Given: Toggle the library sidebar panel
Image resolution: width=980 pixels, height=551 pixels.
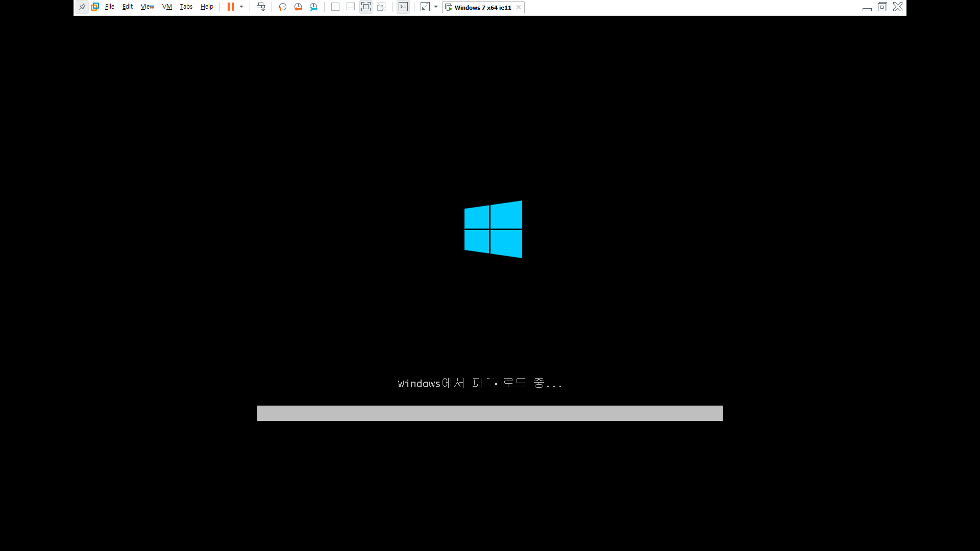Looking at the screenshot, I should click(x=335, y=7).
